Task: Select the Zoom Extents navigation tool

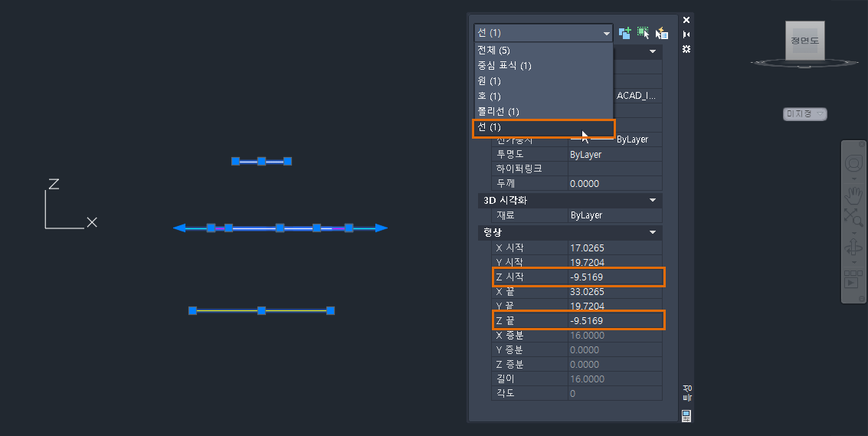Action: click(x=853, y=217)
